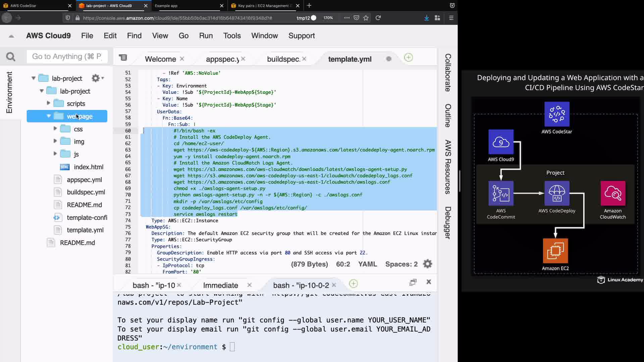Collapse the webpage folder arrow
The width and height of the screenshot is (644, 362).
(x=49, y=116)
